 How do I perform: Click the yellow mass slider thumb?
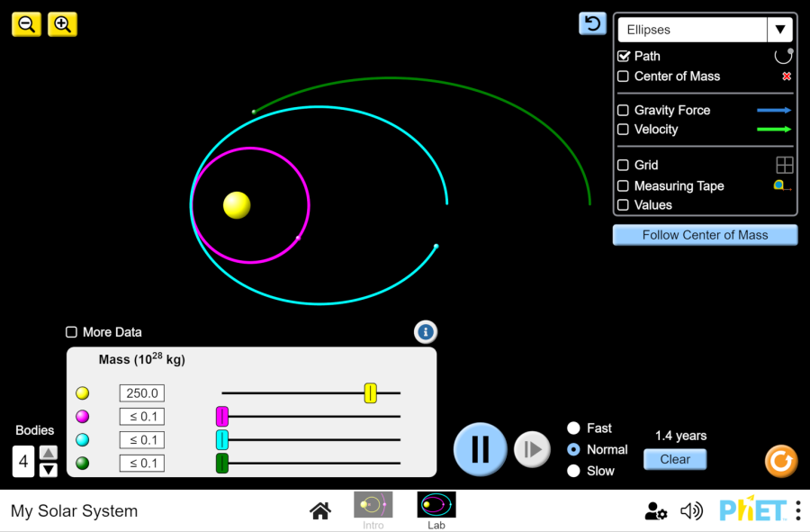[371, 393]
